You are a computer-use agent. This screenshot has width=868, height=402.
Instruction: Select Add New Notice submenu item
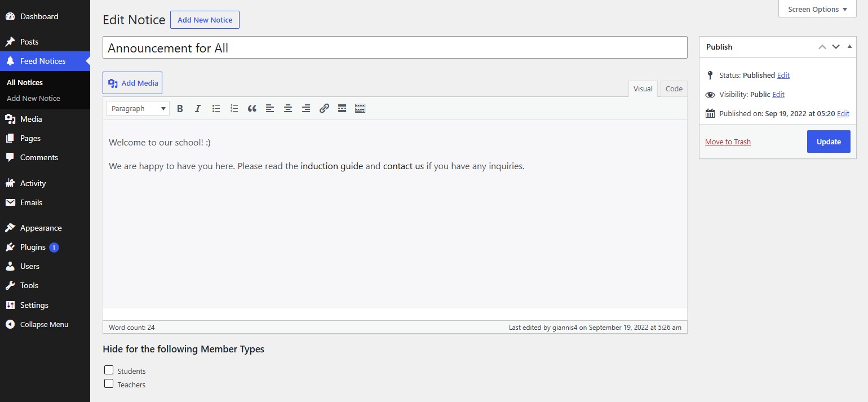coord(33,98)
